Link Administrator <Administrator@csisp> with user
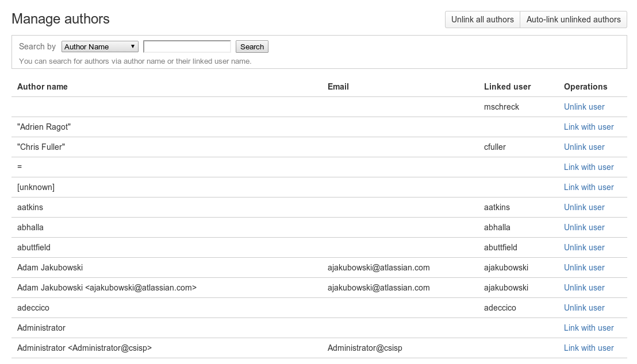Image resolution: width=637 pixels, height=364 pixels. (589, 348)
